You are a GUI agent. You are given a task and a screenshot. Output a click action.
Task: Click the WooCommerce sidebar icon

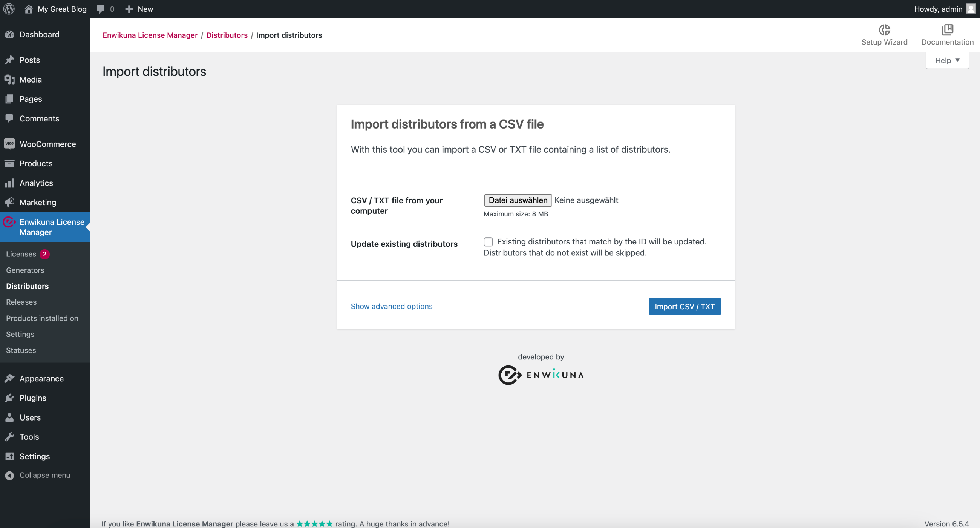click(9, 144)
